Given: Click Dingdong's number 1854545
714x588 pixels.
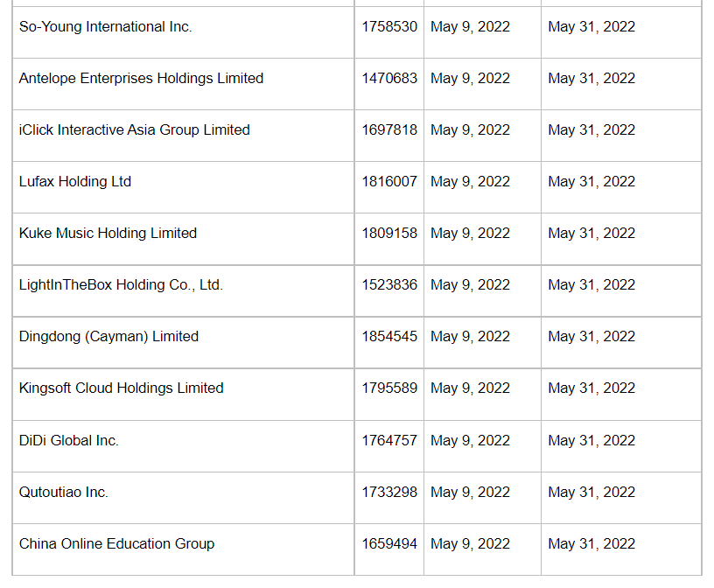Looking at the screenshot, I should point(389,337).
